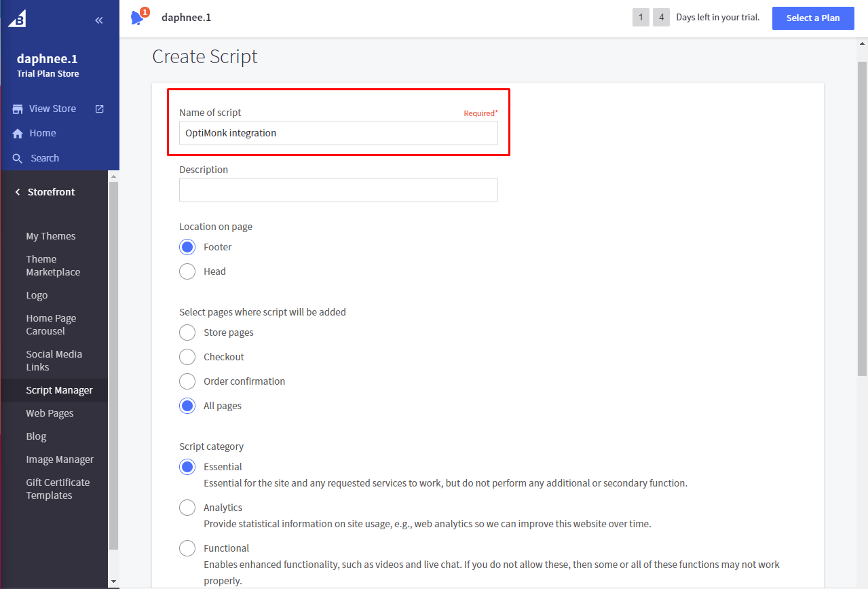The width and height of the screenshot is (868, 589).
Task: Collapse the sidebar with the double-chevron icon
Action: click(x=99, y=20)
